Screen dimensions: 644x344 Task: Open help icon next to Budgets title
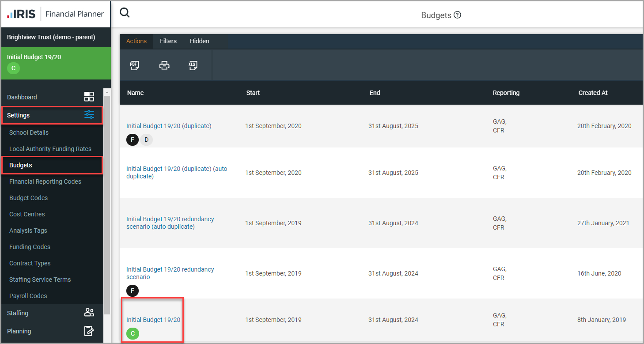[x=458, y=15]
